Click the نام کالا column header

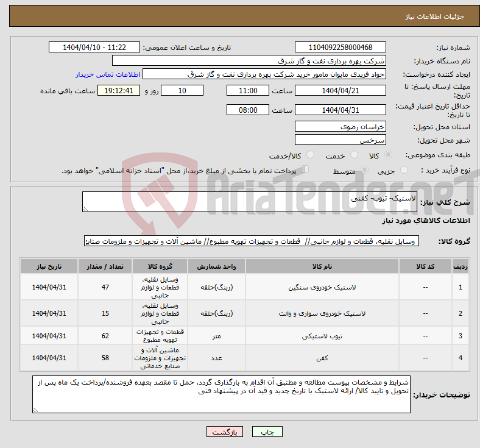pyautogui.click(x=322, y=266)
